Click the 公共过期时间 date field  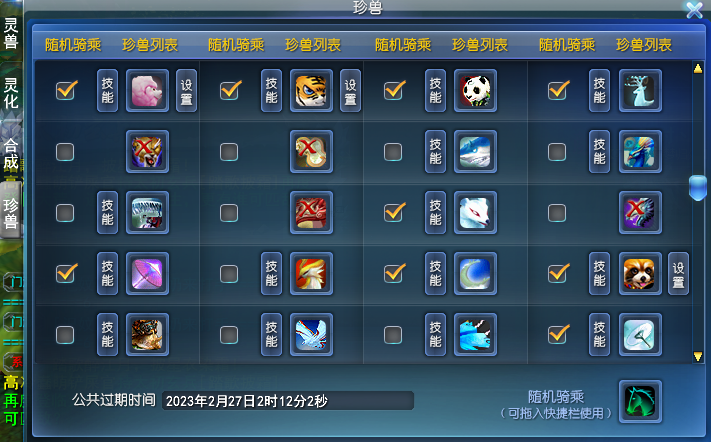click(288, 401)
